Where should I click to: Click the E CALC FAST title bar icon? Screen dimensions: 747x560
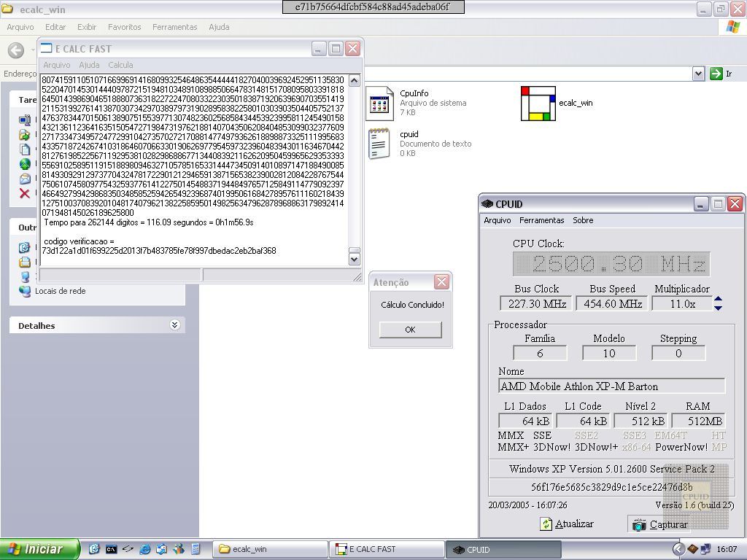click(46, 48)
